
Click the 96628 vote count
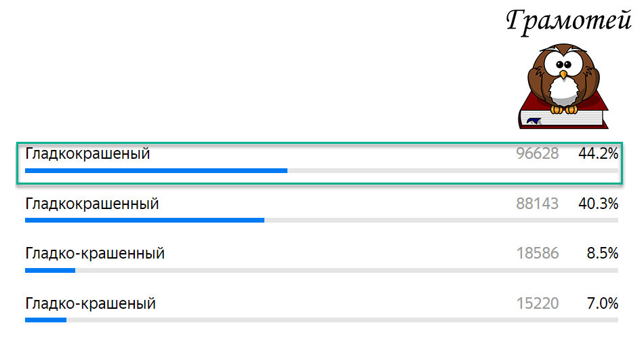[x=537, y=154]
